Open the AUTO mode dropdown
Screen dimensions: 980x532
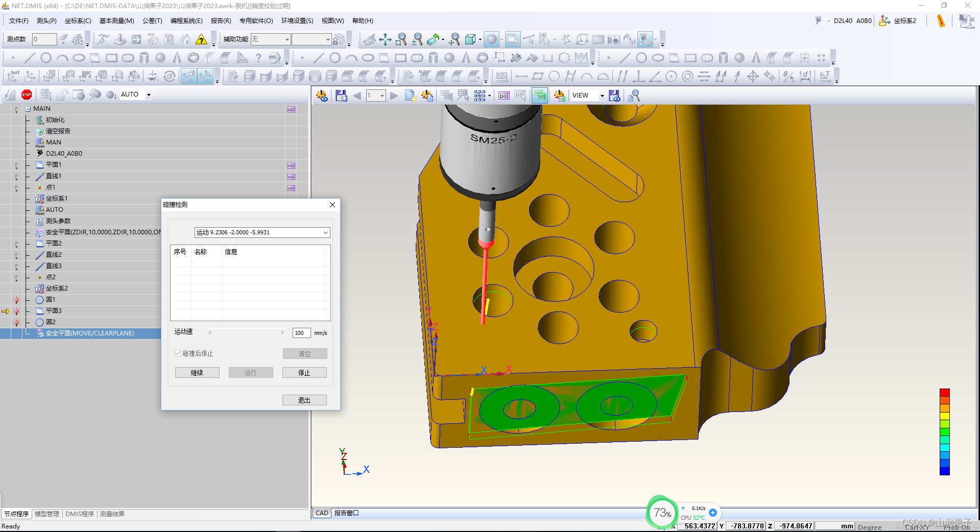point(149,94)
